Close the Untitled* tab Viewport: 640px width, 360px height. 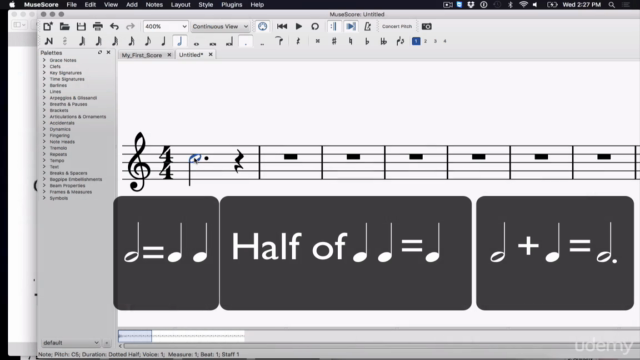click(211, 54)
